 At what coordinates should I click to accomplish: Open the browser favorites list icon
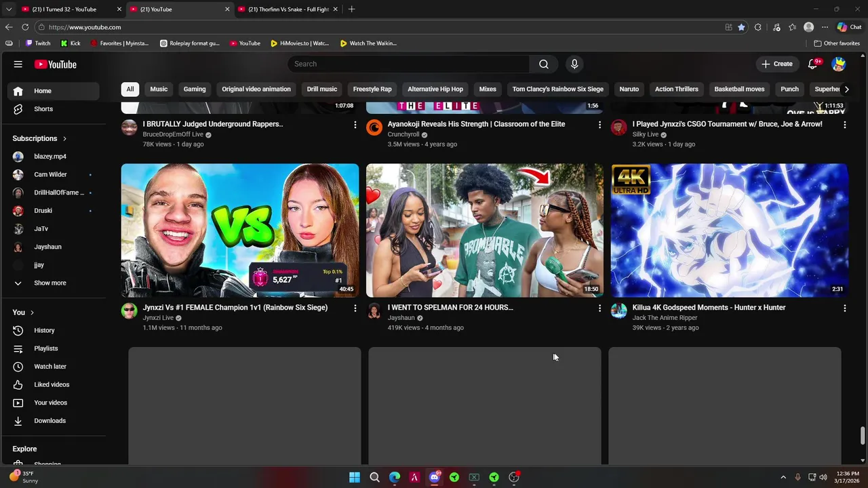pos(792,27)
